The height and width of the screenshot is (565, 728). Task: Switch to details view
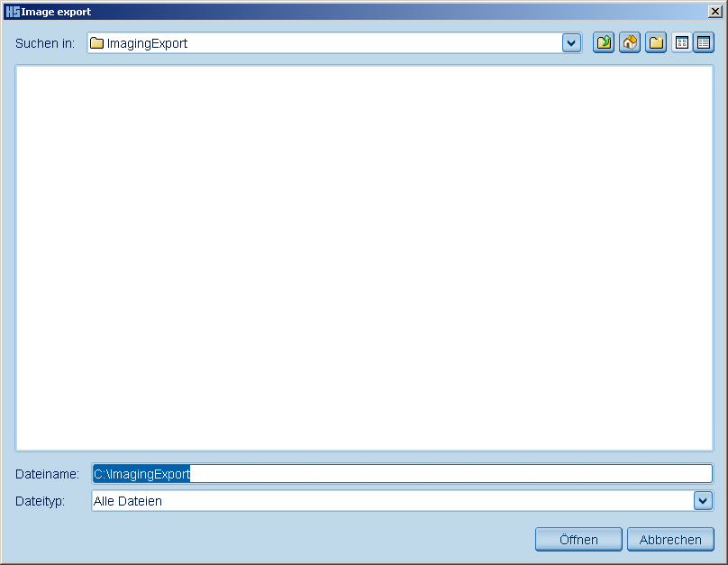704,42
